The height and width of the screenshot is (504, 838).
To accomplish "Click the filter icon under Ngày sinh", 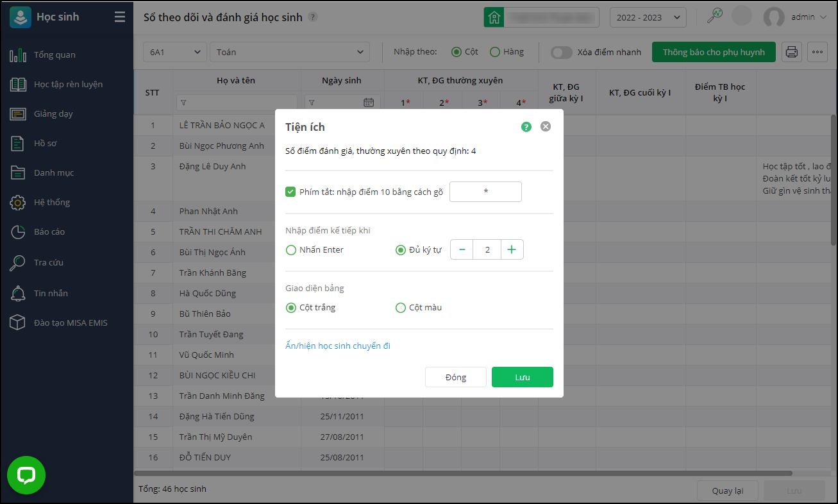I will pos(312,103).
